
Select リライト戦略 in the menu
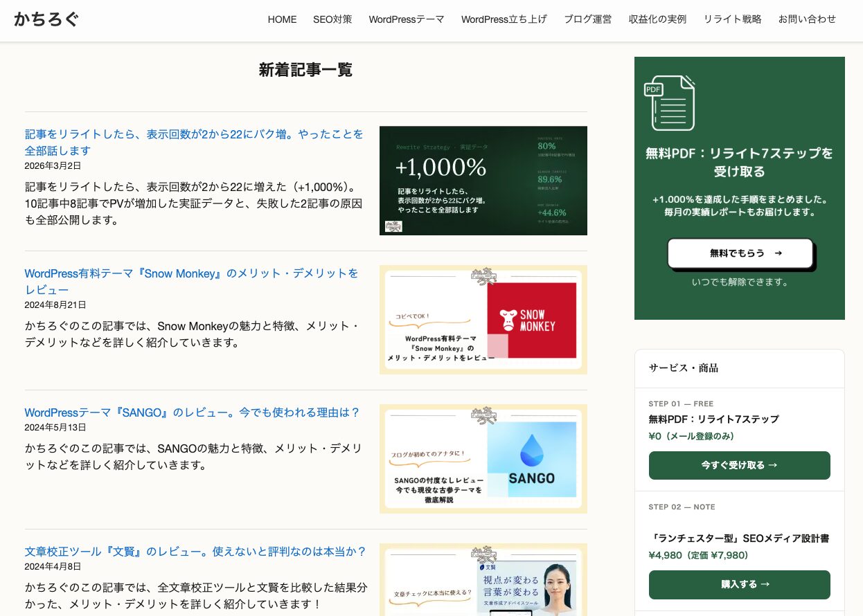pos(732,19)
